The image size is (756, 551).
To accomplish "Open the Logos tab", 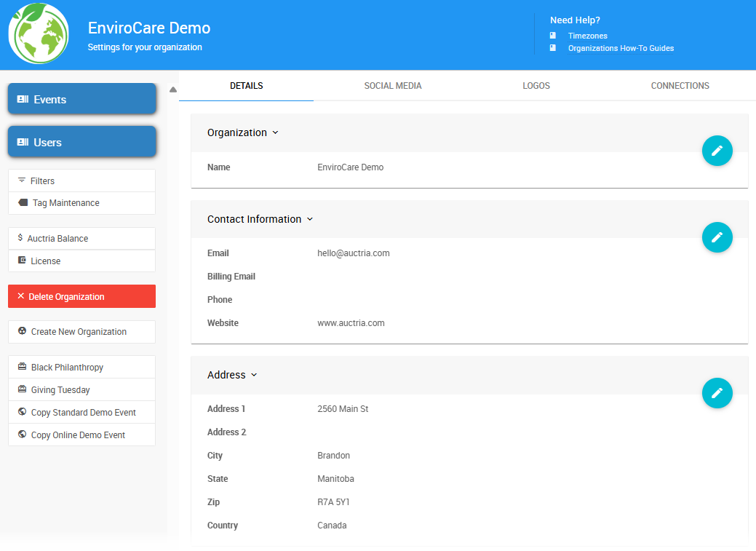I will tap(536, 85).
